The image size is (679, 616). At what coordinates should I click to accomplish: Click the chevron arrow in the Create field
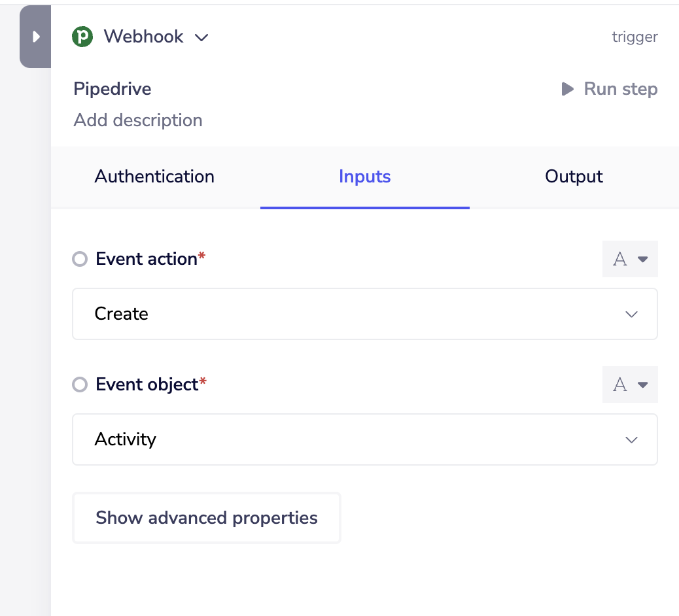pos(631,315)
